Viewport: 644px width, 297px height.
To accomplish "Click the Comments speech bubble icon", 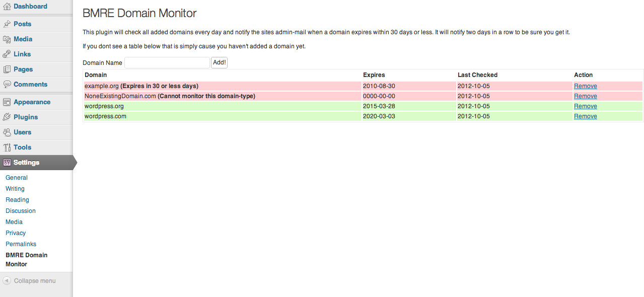I will (x=7, y=84).
